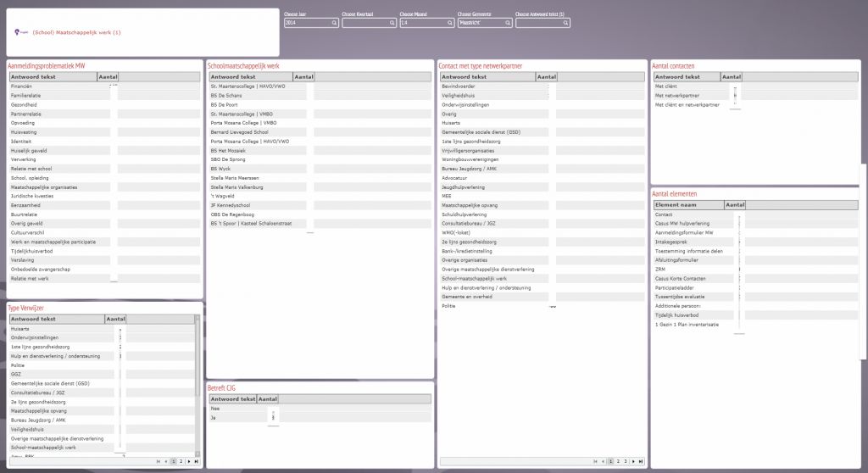Open the empty Choose Kwartaal filter box
868x473 pixels.
click(x=364, y=24)
